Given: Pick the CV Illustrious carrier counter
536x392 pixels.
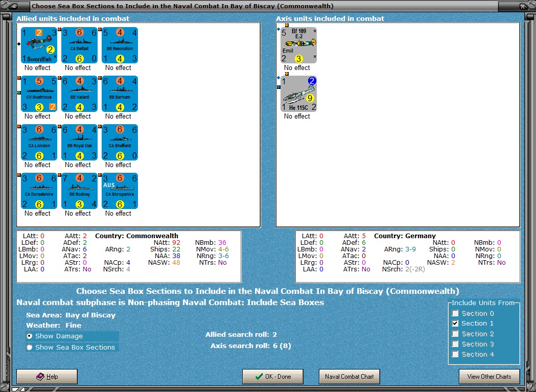Looking at the screenshot, I should 39,94.
